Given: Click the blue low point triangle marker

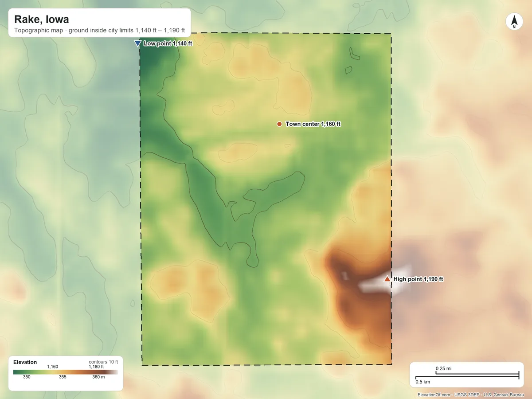Looking at the screenshot, I should [x=137, y=43].
